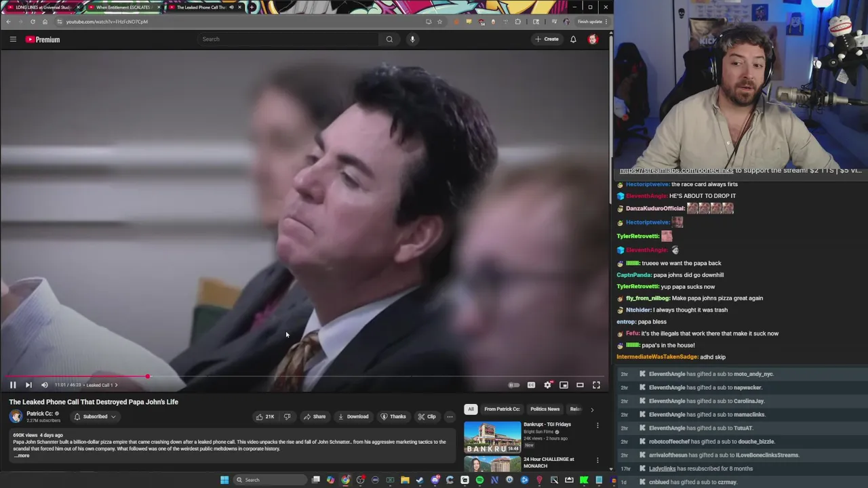Open Spotify from the taskbar
868x488 pixels.
[479, 480]
